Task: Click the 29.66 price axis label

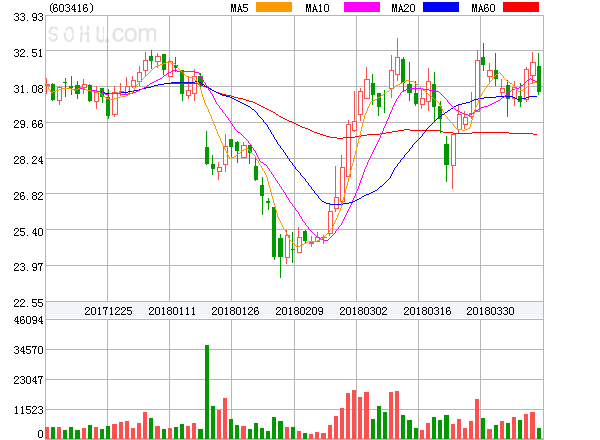Action: 28,124
